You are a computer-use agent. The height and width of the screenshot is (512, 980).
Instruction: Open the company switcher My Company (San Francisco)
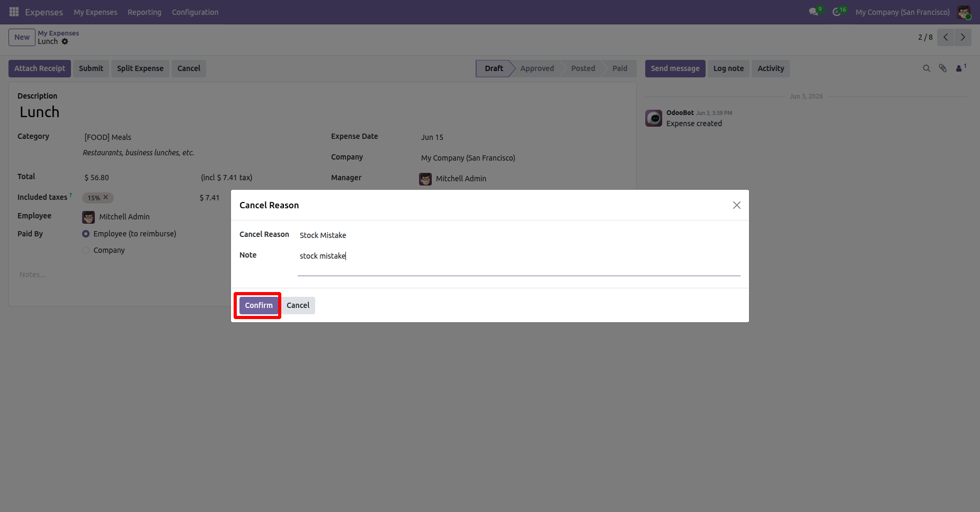coord(903,12)
